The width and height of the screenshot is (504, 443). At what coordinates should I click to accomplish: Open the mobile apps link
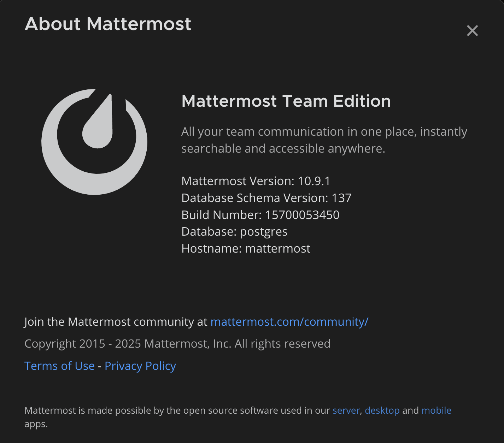pyautogui.click(x=436, y=410)
